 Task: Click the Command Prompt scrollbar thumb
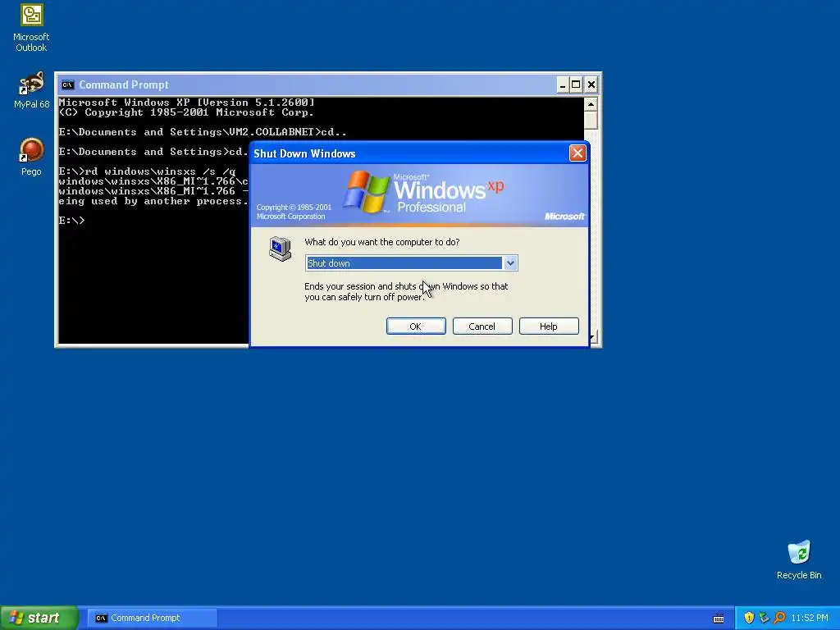[591, 120]
